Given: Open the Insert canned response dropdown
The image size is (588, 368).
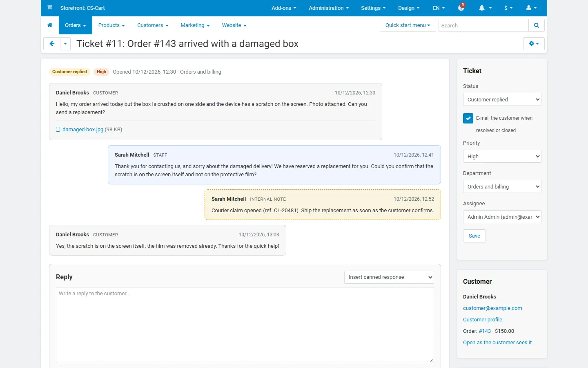Looking at the screenshot, I should (x=389, y=277).
